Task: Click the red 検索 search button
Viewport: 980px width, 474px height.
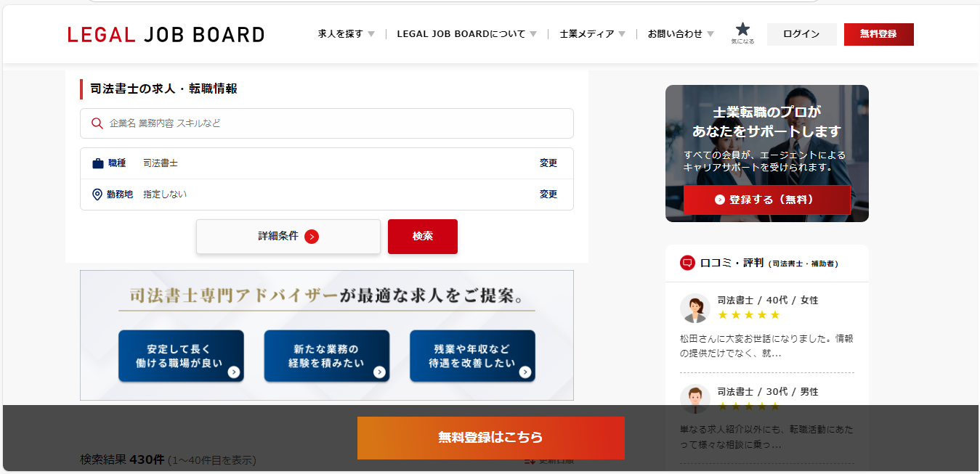Action: (422, 237)
